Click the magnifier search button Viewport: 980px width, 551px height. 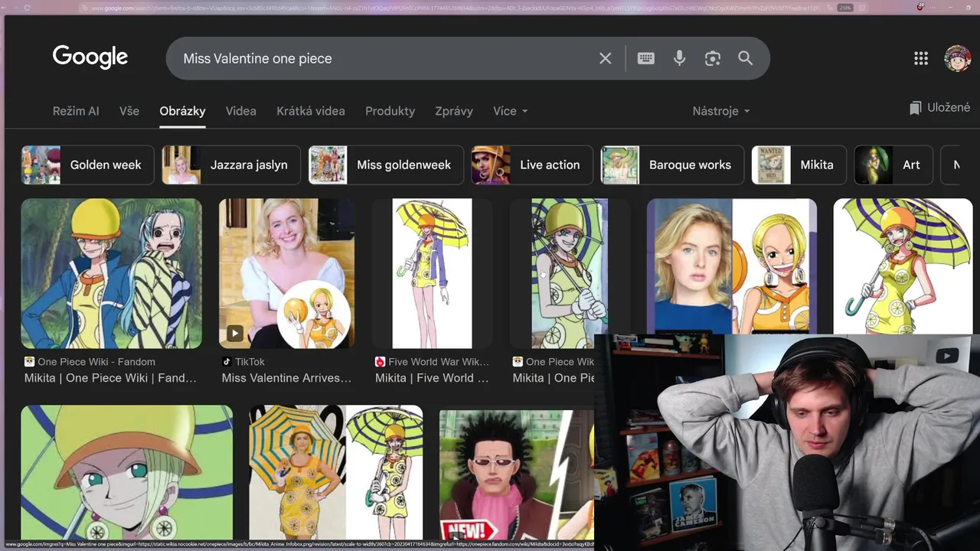click(x=746, y=58)
